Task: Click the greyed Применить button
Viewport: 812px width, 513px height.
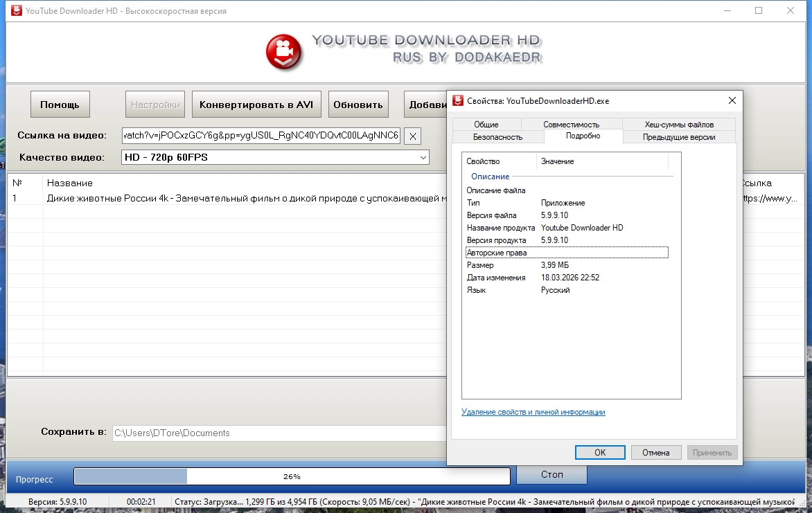Action: click(x=712, y=453)
